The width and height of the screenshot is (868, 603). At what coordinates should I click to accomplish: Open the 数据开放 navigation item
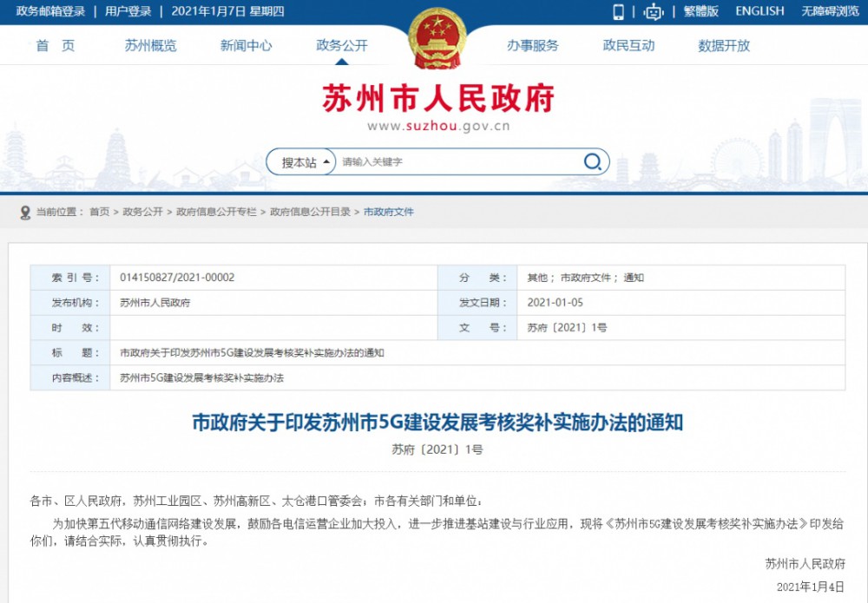pyautogui.click(x=724, y=46)
